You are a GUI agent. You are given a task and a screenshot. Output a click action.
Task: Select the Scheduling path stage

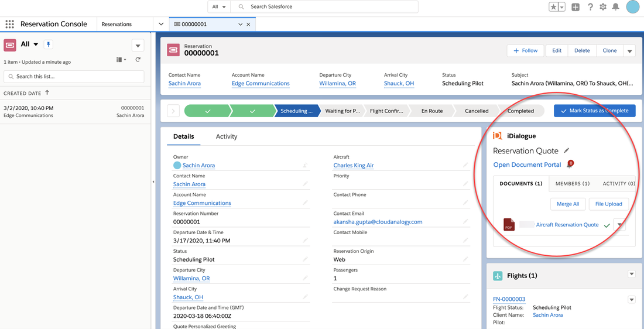click(297, 111)
